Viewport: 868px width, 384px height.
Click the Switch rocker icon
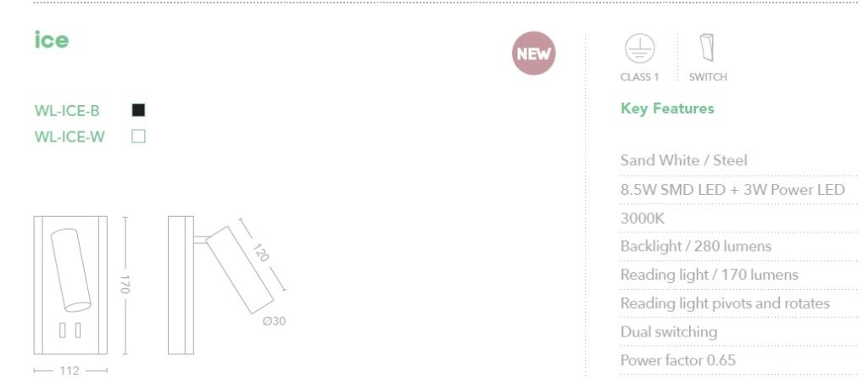706,47
